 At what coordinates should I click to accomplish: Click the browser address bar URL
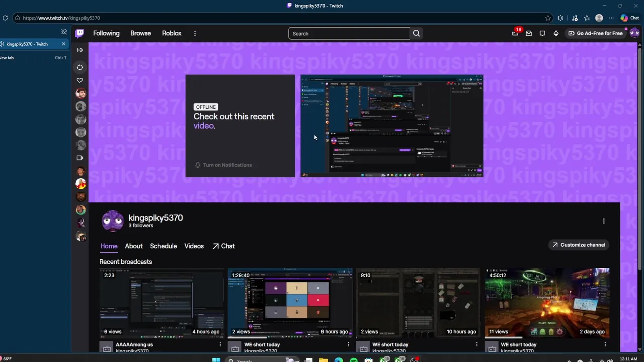[61, 18]
